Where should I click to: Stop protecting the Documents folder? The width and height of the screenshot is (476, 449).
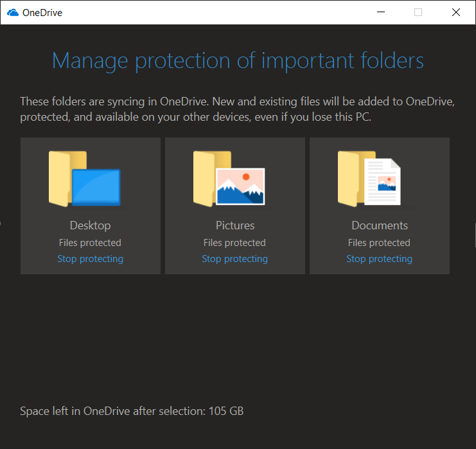[x=379, y=259]
